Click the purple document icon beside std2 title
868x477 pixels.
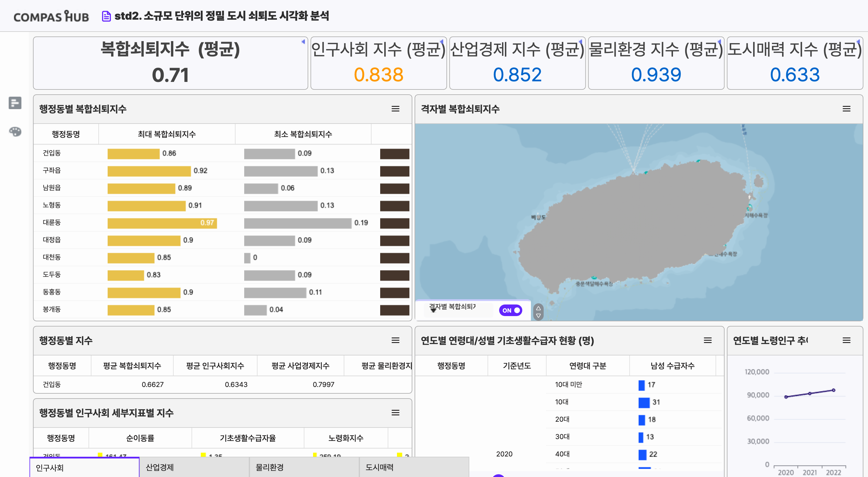tap(106, 16)
